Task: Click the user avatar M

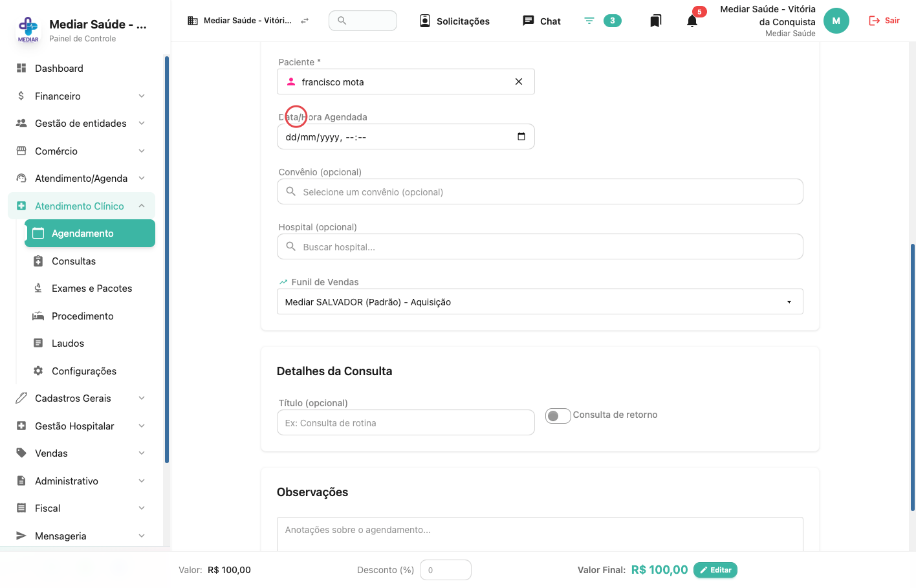Action: [836, 21]
